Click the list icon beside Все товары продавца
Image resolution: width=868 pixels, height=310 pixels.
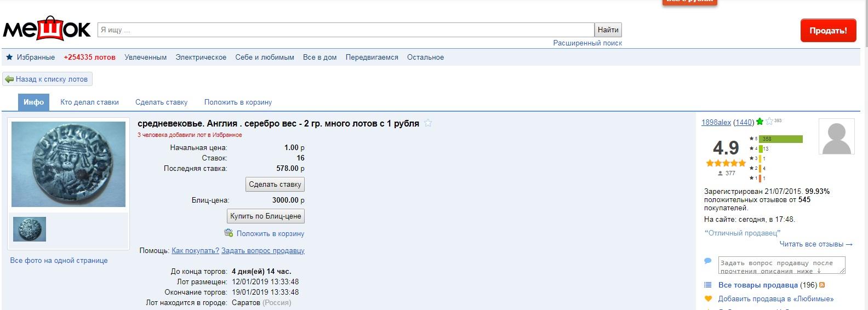coord(708,285)
